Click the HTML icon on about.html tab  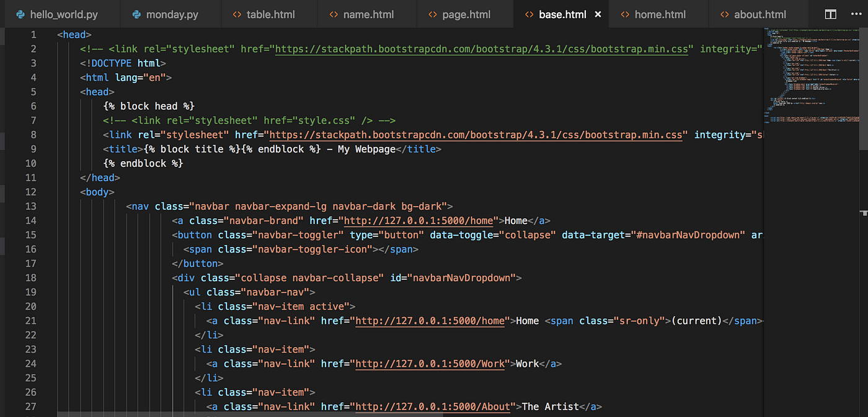coord(724,14)
